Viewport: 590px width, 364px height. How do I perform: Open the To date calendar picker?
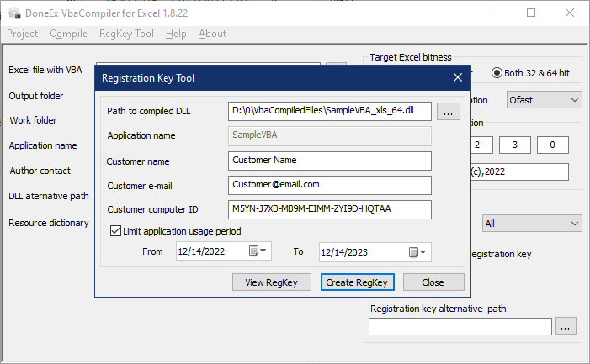418,251
